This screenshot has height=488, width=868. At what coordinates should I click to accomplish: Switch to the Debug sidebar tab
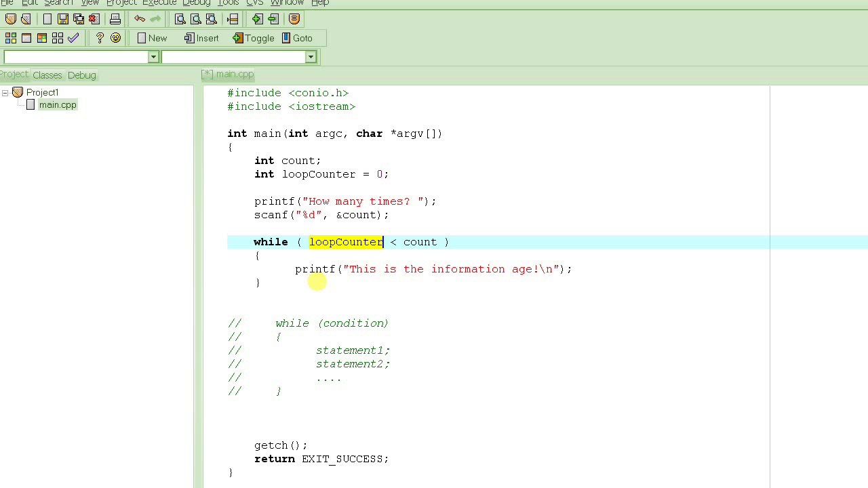tap(81, 75)
